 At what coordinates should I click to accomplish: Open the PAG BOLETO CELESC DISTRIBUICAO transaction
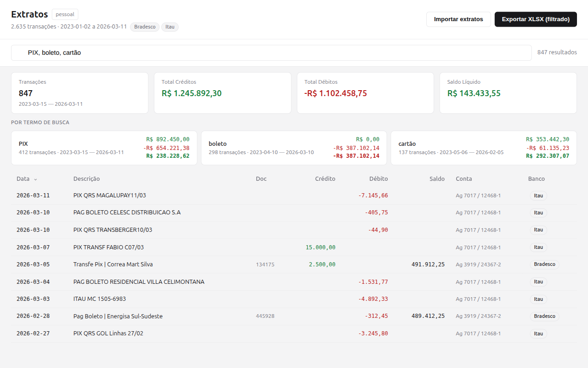127,213
